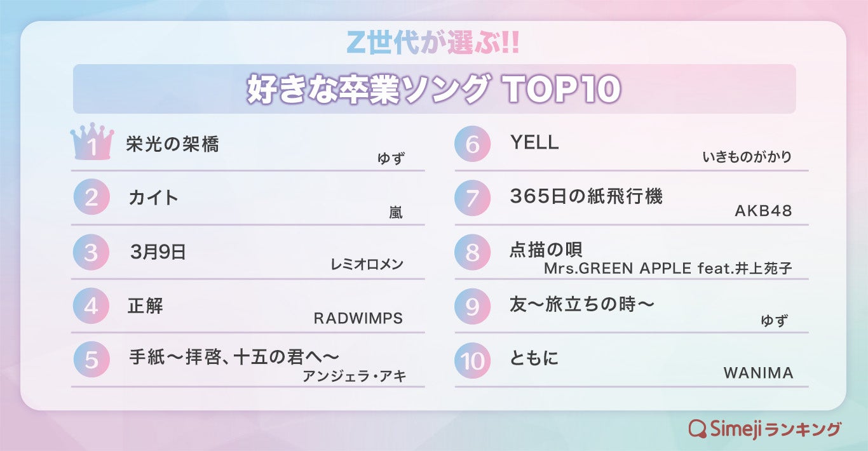
Task: Select the number 5 rank badge
Action: pyautogui.click(x=92, y=360)
